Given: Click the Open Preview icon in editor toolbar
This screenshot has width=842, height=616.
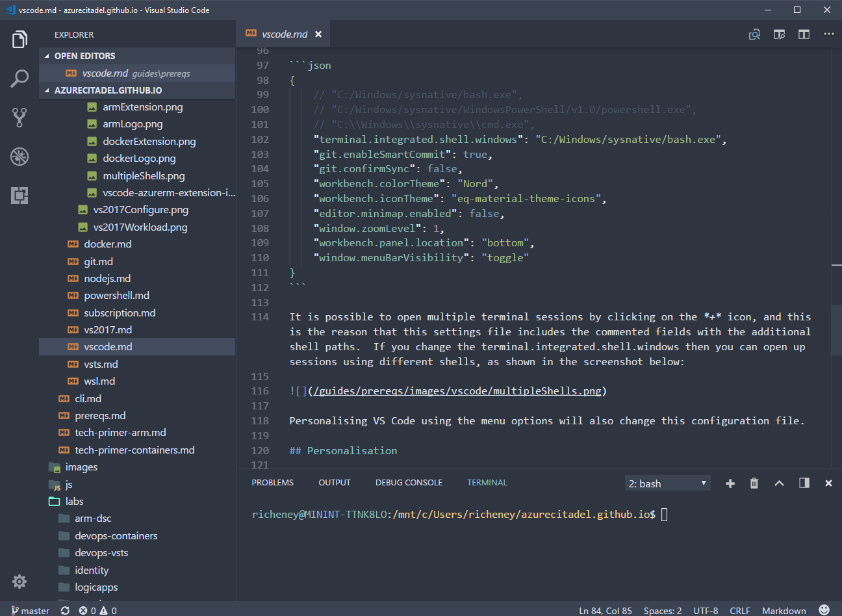Looking at the screenshot, I should [754, 34].
